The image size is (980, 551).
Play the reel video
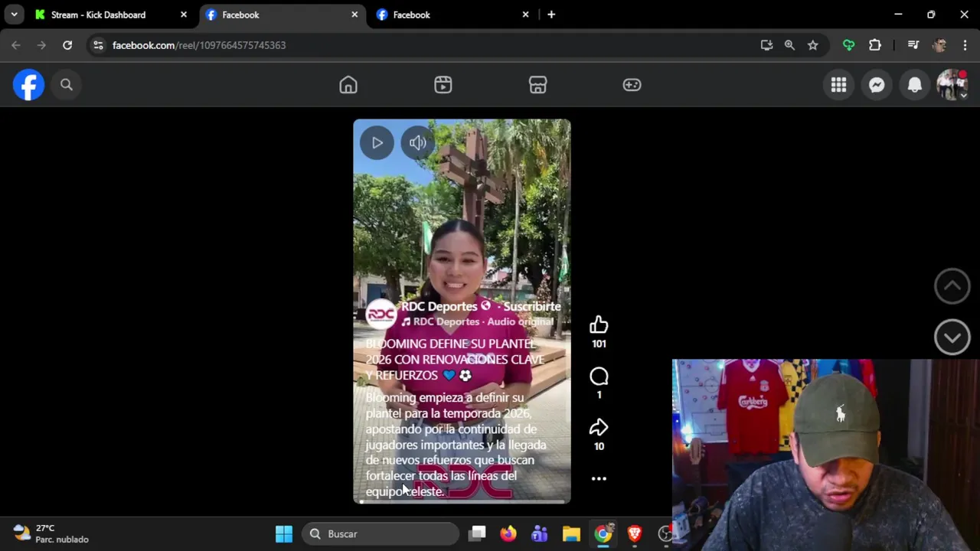point(377,143)
